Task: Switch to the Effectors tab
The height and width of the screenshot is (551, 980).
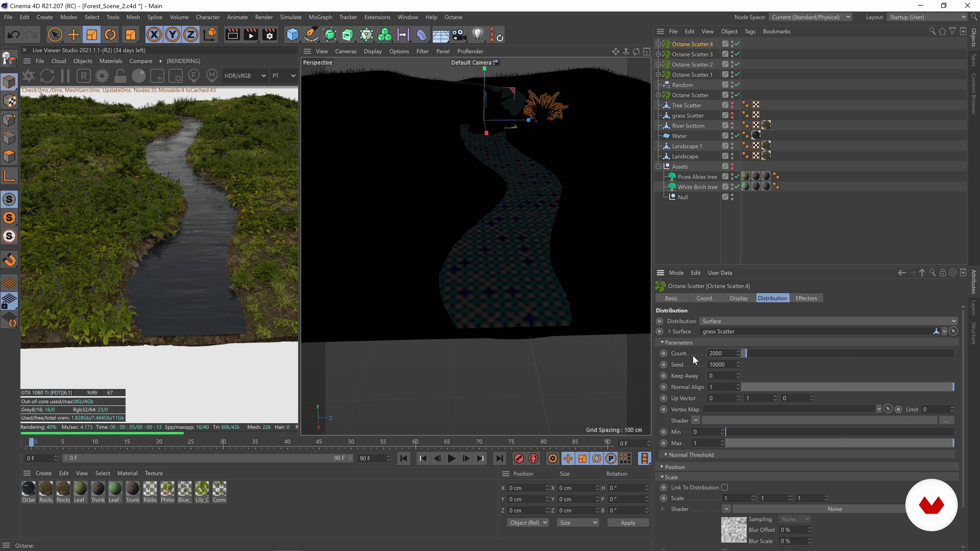Action: pyautogui.click(x=806, y=298)
